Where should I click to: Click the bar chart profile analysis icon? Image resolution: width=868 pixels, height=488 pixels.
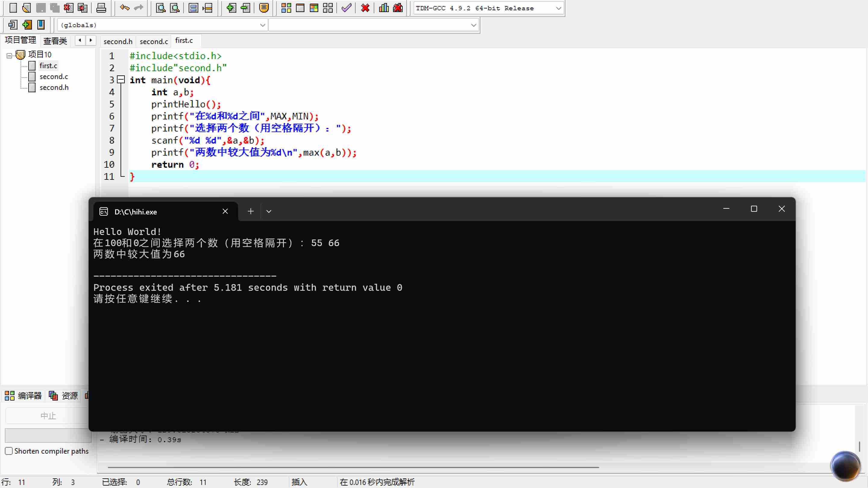(384, 8)
